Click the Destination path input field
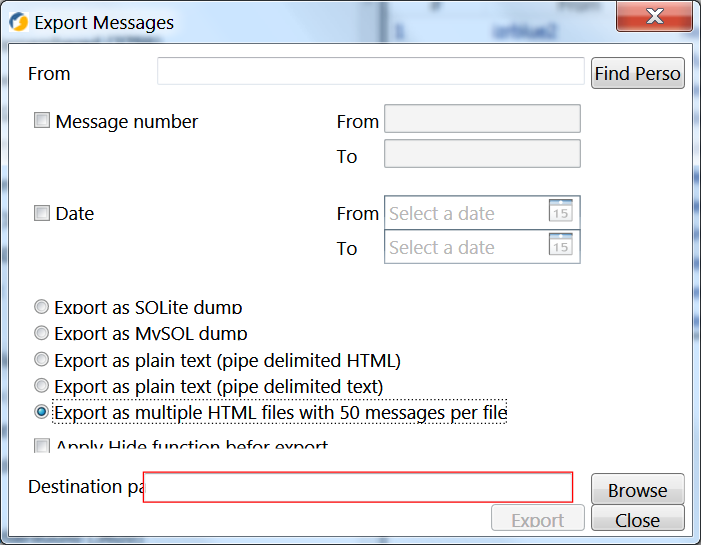The width and height of the screenshot is (701, 545). pos(358,487)
